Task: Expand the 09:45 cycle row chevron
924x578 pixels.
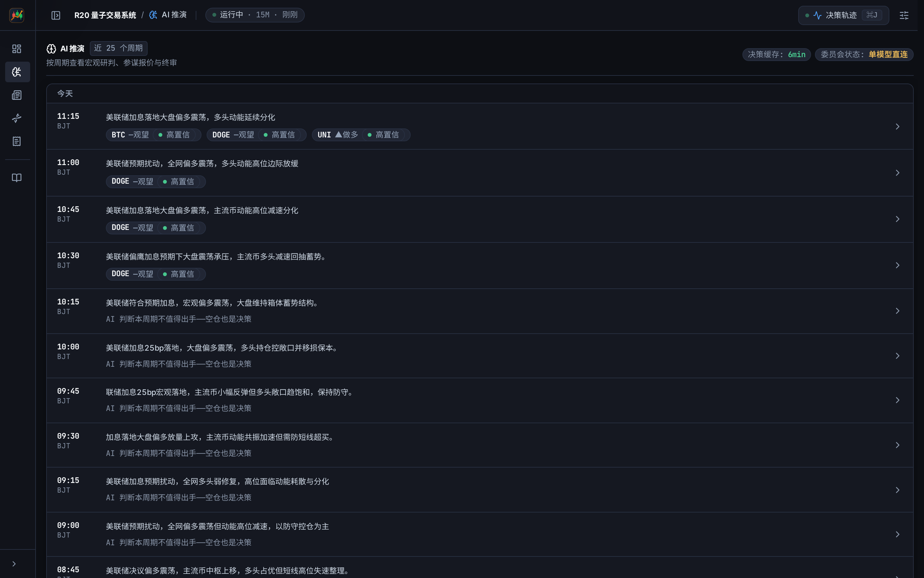Action: 898,400
